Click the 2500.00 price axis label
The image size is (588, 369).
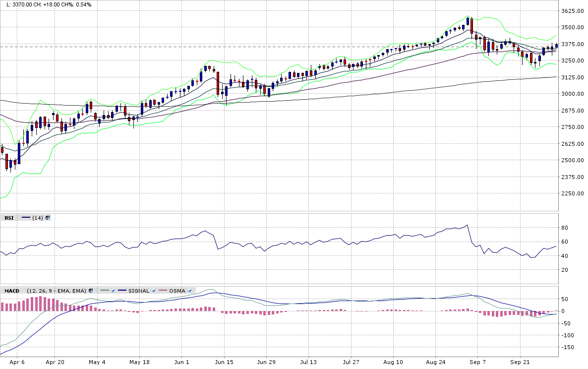pos(573,160)
